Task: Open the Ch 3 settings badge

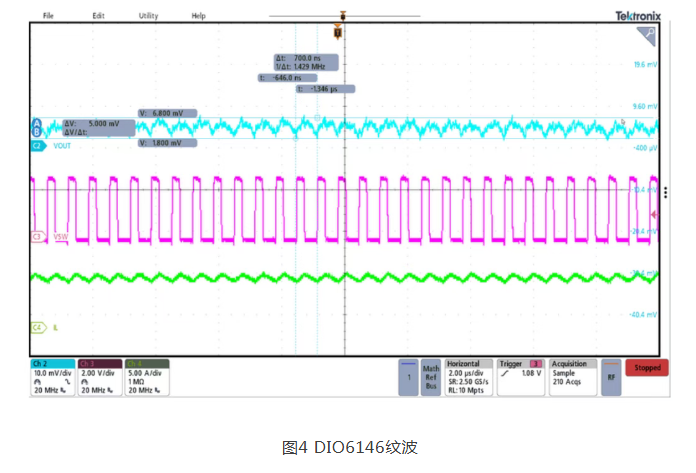Action: click(x=100, y=377)
